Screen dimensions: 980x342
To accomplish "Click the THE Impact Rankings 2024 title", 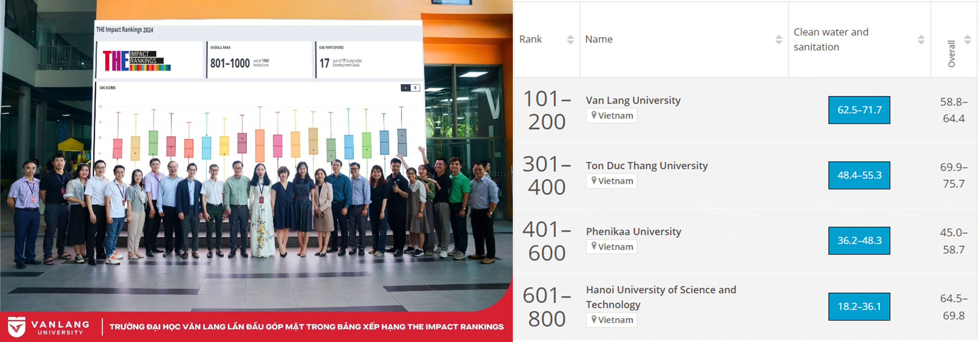I will (125, 30).
